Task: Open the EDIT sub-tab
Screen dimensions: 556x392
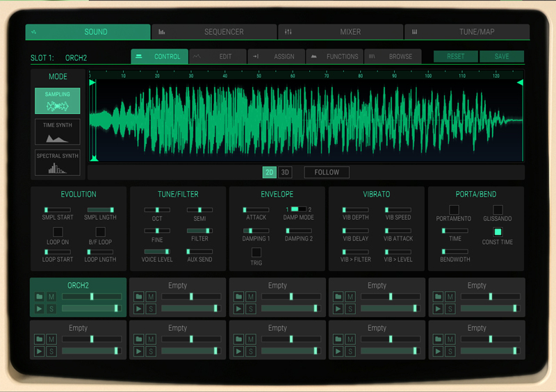Action: click(x=218, y=56)
